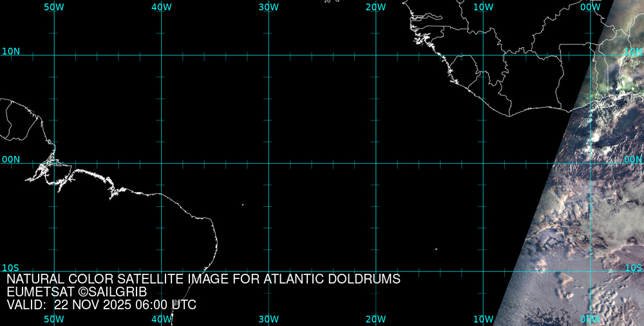Select the 10N latitude label on right edge
Viewport: 644px width, 326px height.
(632, 51)
